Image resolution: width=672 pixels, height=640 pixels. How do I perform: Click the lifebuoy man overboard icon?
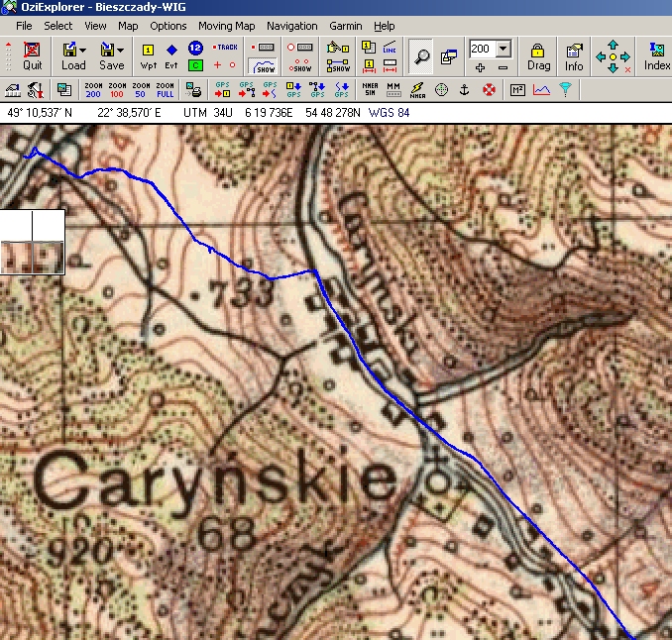coord(489,90)
